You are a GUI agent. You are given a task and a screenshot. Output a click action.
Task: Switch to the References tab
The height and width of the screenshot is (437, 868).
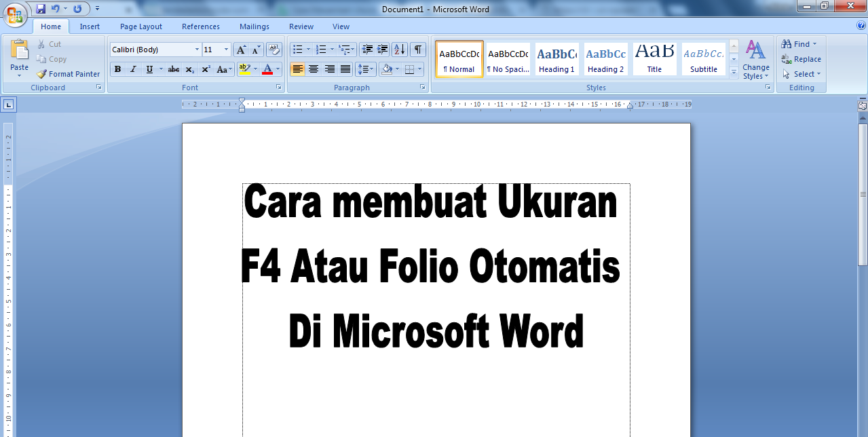(x=201, y=26)
